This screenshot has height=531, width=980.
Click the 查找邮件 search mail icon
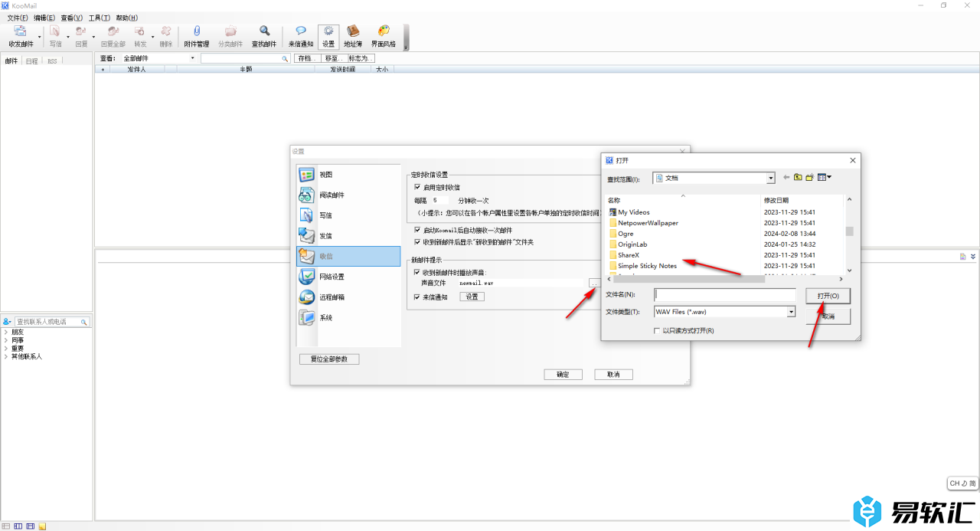pos(264,35)
